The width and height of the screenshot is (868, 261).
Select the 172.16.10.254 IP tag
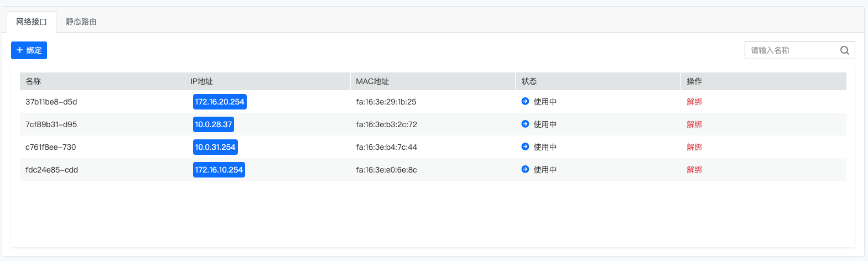[219, 170]
